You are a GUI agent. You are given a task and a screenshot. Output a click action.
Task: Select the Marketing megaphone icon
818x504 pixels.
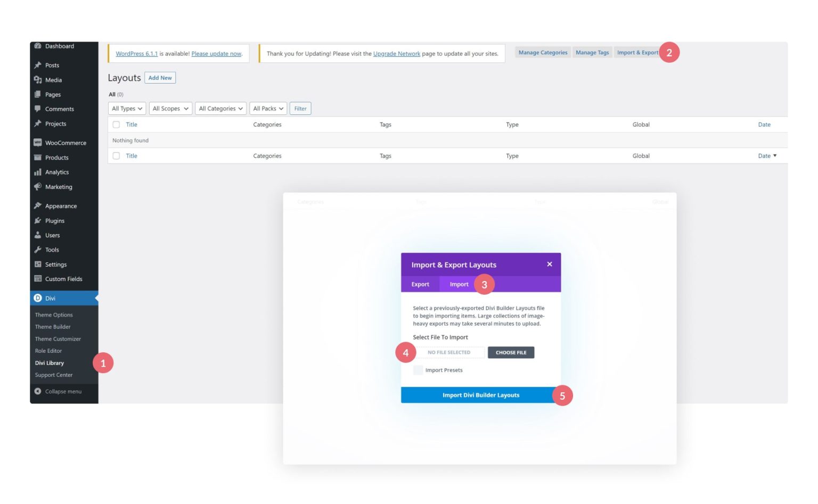point(37,187)
